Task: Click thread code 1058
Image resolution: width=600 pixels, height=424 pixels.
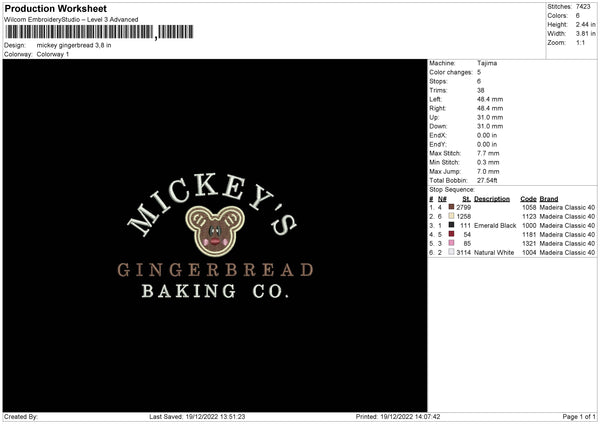Action: click(x=529, y=207)
